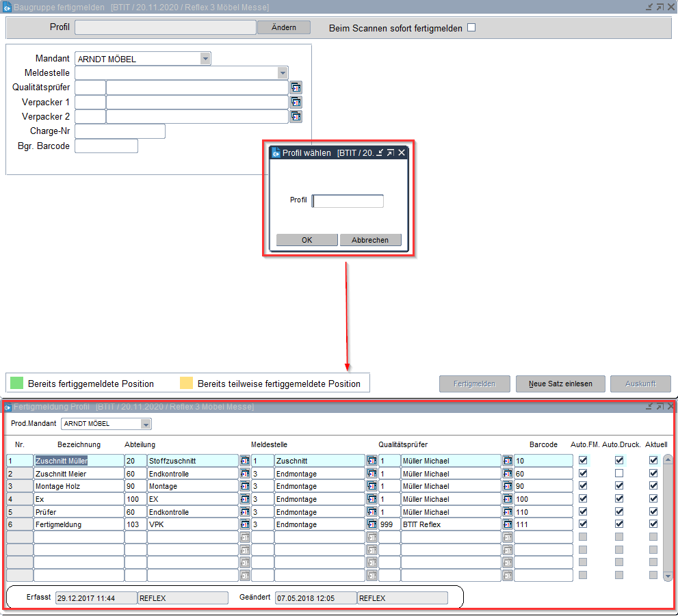Click Abteilung lookup icon in Montage row

click(x=244, y=486)
